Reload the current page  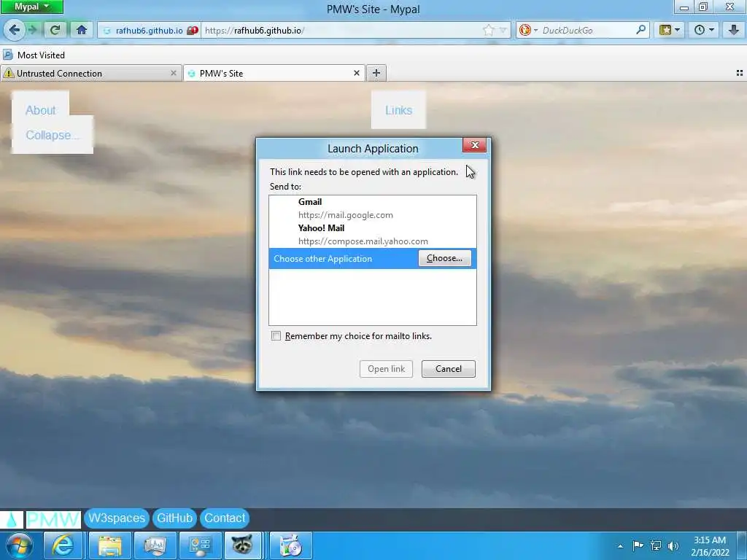(x=55, y=30)
